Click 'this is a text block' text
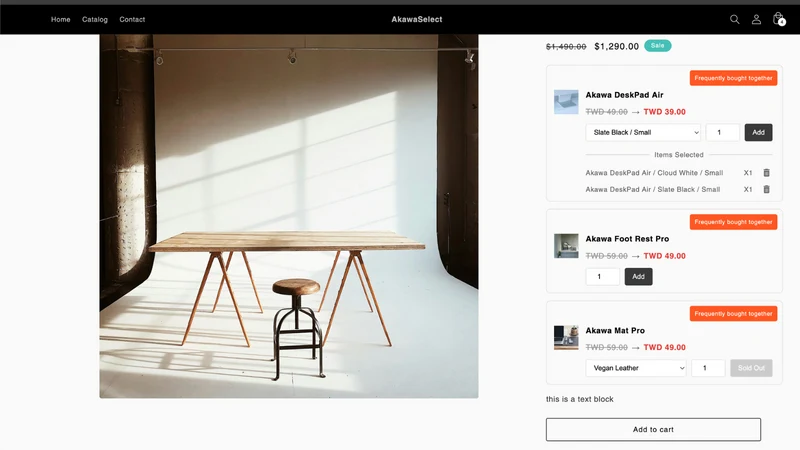800x450 pixels. point(580,399)
